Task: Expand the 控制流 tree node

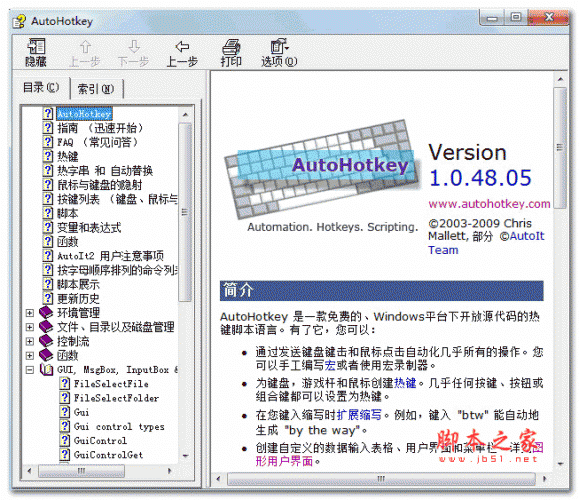Action: (x=30, y=341)
